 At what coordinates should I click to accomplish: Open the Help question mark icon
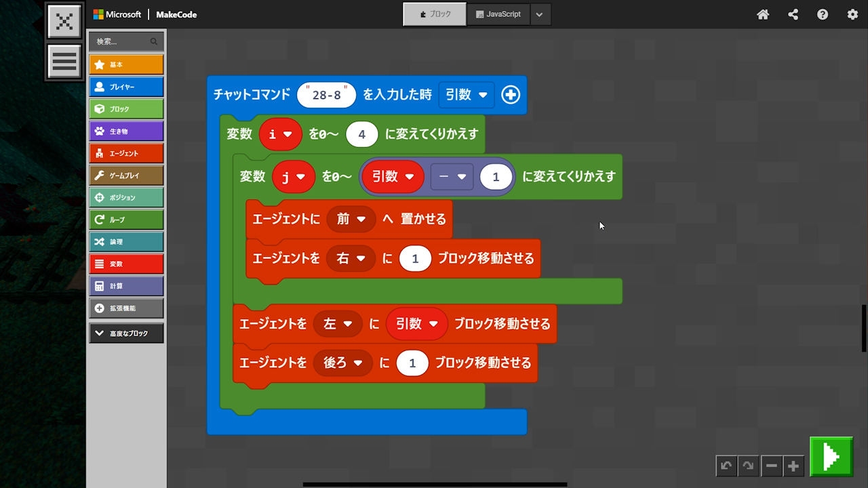823,14
